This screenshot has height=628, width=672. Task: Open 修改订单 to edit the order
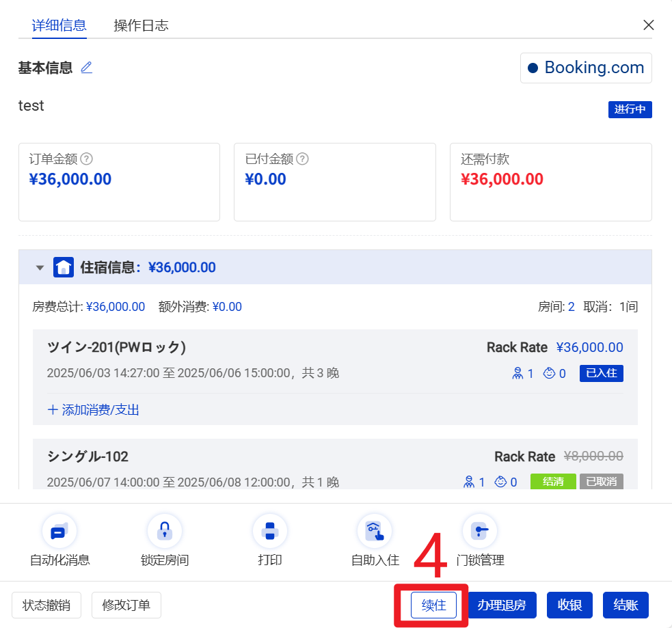pos(126,605)
